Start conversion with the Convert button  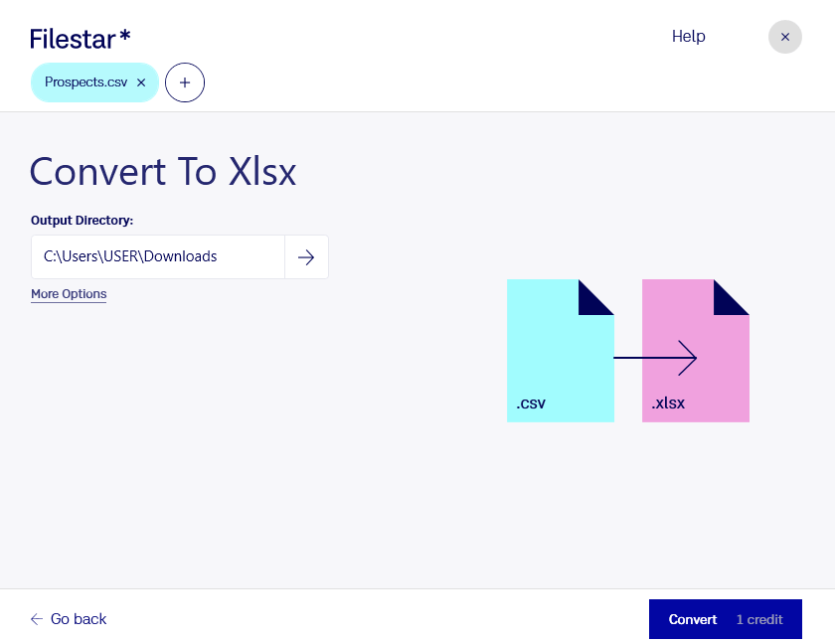point(726,619)
